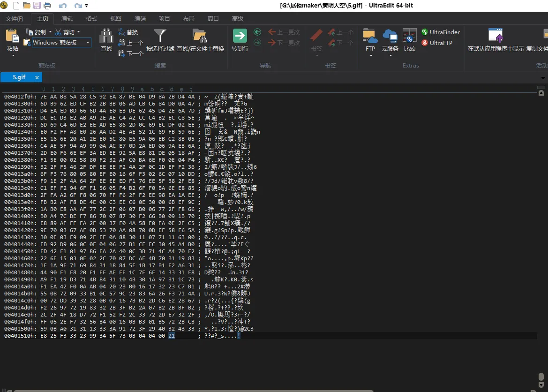Image resolution: width=548 pixels, height=392 pixels.
Task: Toggle a bookmark with 书签 icon
Action: [316, 39]
